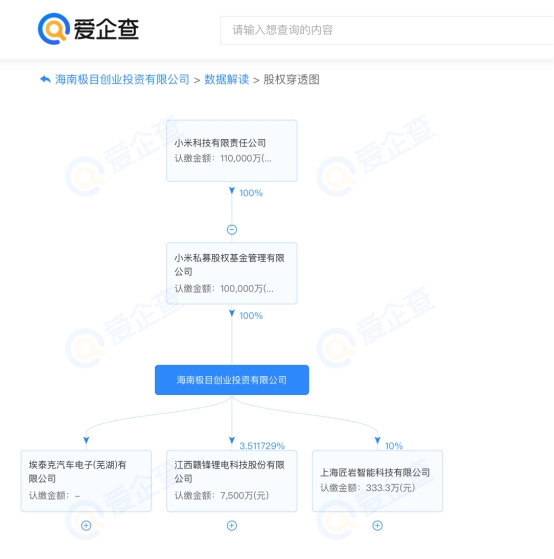Click the 100% label below 小米私募股权基金管理有限公司

[251, 316]
